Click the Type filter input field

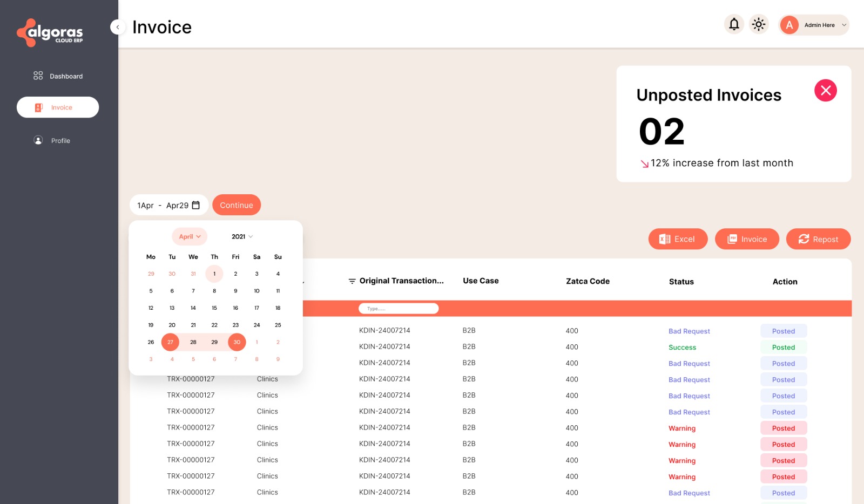pyautogui.click(x=399, y=309)
